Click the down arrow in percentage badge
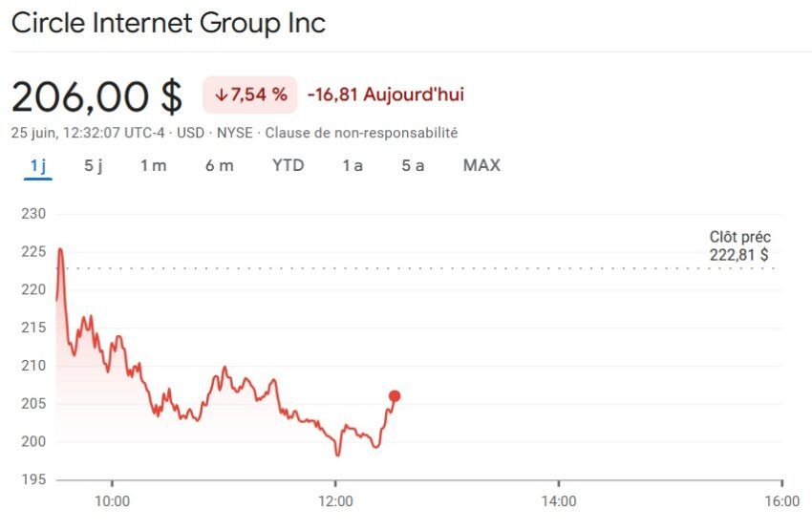The width and height of the screenshot is (812, 530). pyautogui.click(x=221, y=95)
